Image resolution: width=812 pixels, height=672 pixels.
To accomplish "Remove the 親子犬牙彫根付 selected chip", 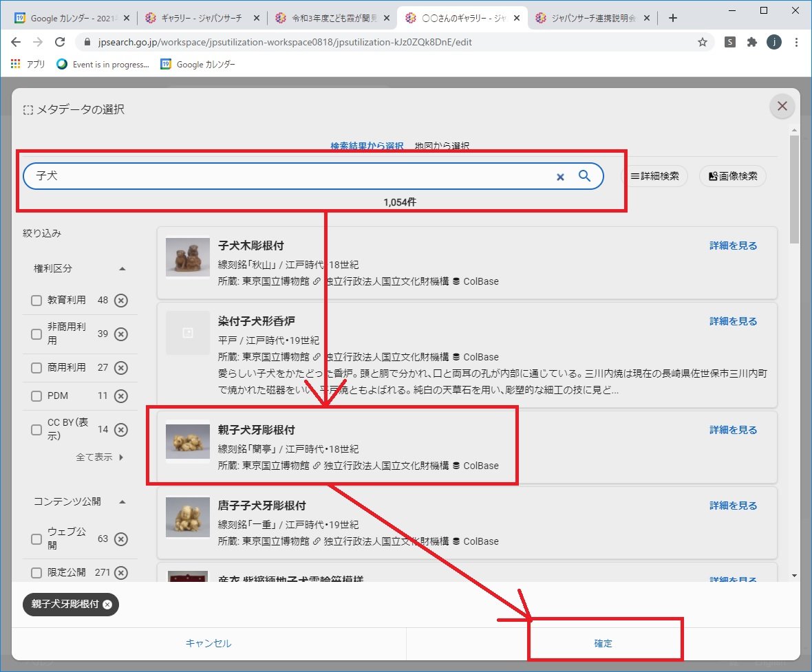I will [107, 605].
